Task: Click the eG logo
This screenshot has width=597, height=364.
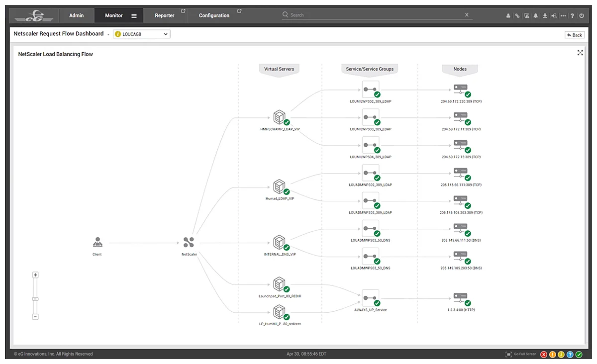Action: tap(34, 16)
